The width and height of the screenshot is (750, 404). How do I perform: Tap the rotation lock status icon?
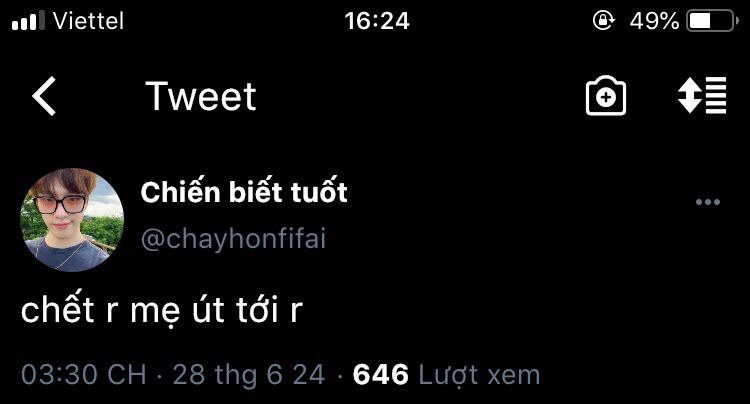click(604, 21)
